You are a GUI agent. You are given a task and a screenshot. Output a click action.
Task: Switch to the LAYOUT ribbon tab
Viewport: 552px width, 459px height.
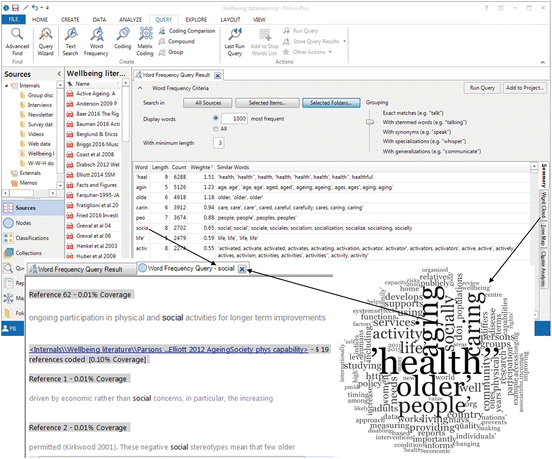tap(230, 20)
